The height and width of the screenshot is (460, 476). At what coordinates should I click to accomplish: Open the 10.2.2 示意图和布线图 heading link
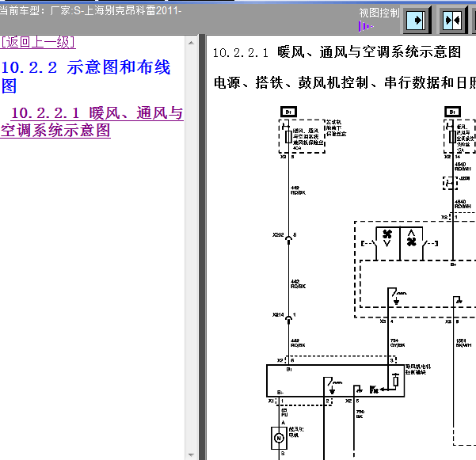click(x=86, y=77)
